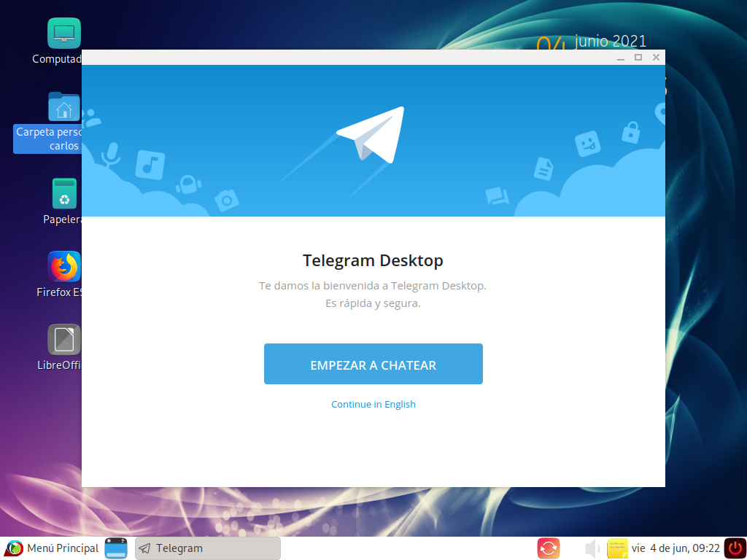Select the Telegram taskbar entry

208,548
